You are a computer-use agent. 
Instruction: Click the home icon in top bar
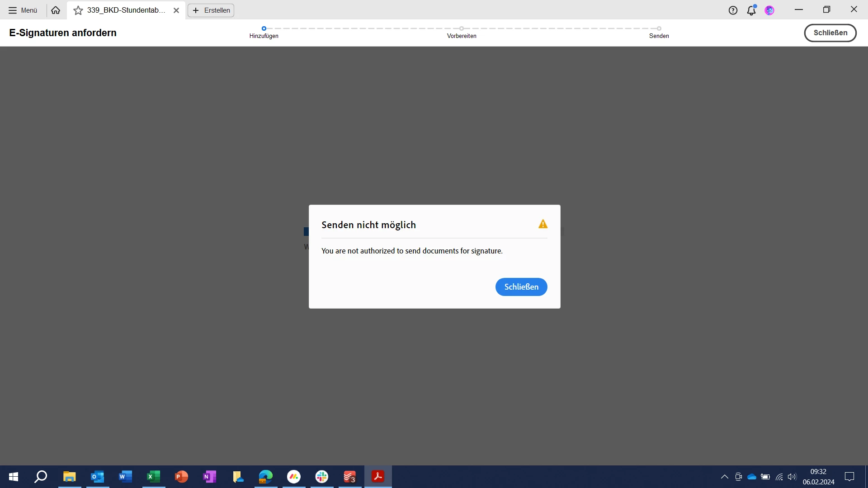56,10
